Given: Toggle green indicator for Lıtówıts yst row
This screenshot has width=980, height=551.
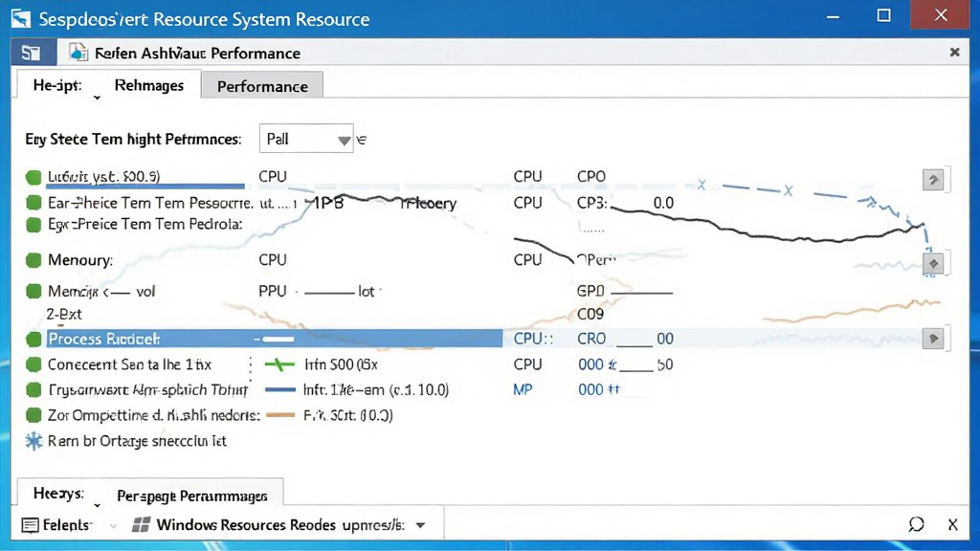Looking at the screenshot, I should coord(33,177).
